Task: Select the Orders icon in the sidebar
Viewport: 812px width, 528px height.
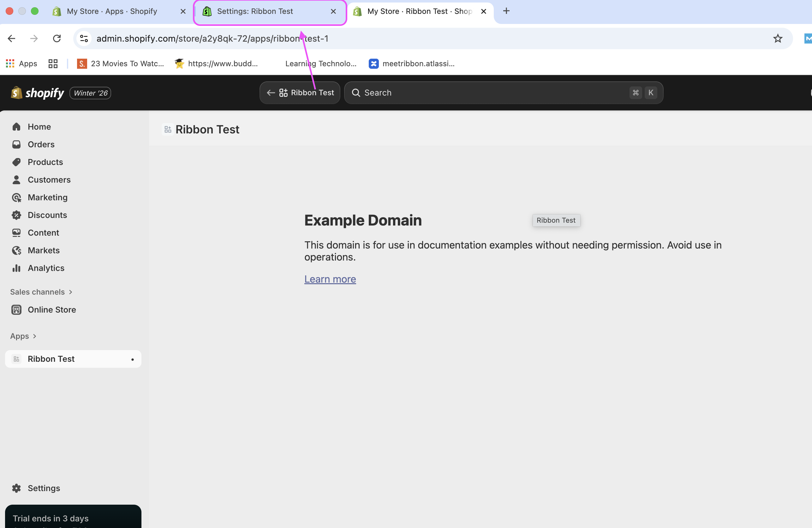Action: pyautogui.click(x=17, y=144)
